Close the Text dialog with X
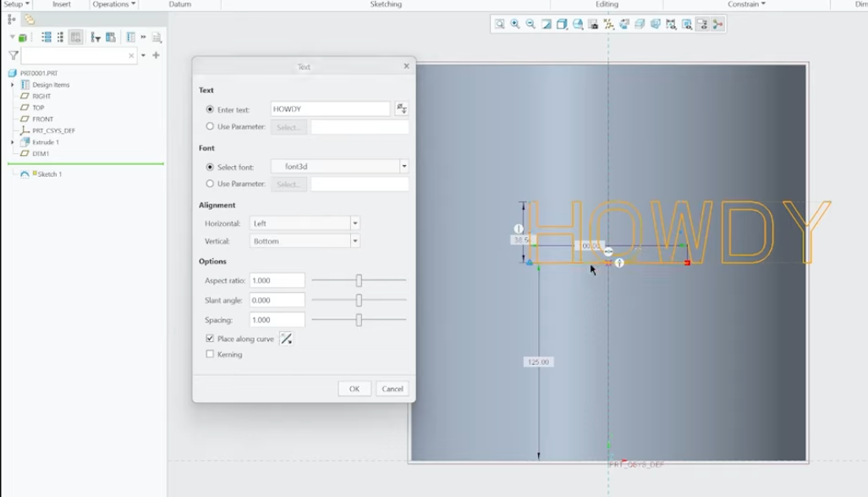868x497 pixels. 406,66
